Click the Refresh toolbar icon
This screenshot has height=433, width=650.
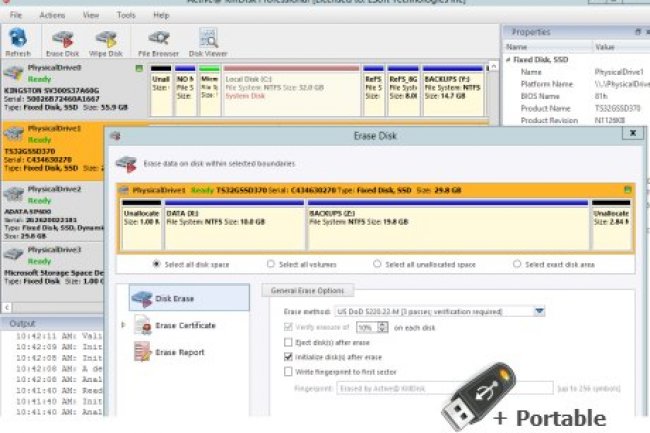18,42
